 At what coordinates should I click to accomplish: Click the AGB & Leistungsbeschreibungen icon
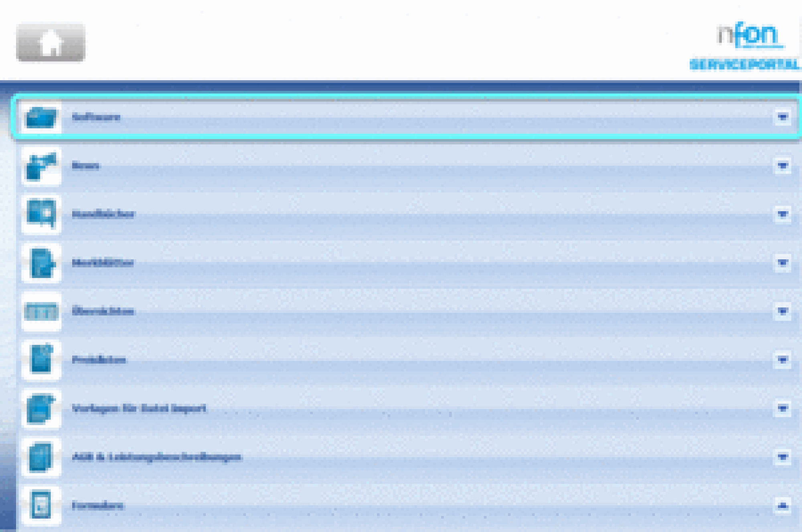pos(41,457)
